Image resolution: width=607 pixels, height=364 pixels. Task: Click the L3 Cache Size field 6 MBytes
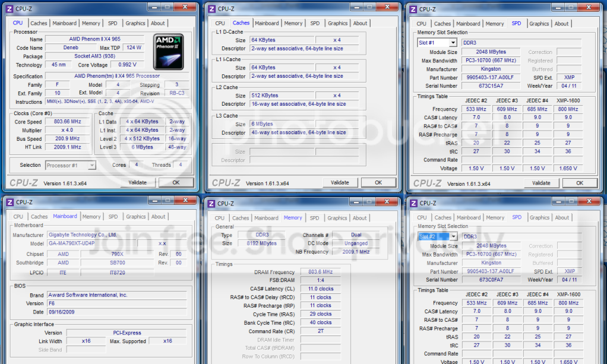[282, 124]
